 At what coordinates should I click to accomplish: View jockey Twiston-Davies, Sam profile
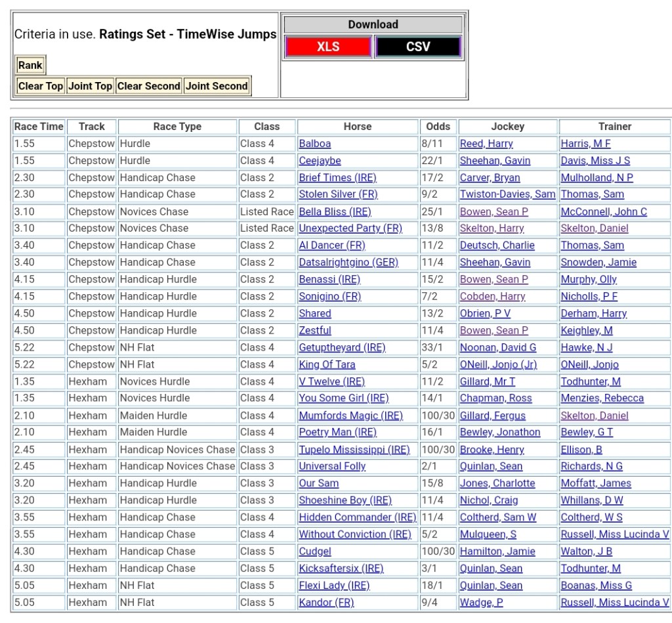coord(507,194)
